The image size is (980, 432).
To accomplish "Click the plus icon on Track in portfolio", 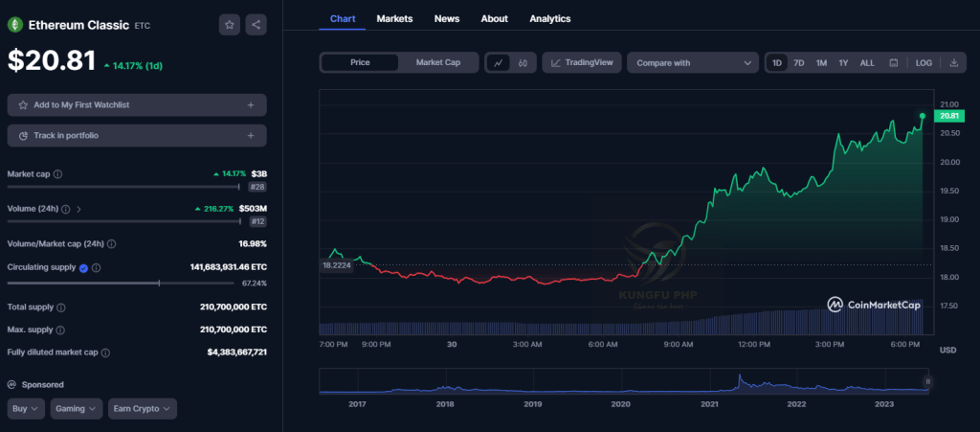I will coord(251,136).
